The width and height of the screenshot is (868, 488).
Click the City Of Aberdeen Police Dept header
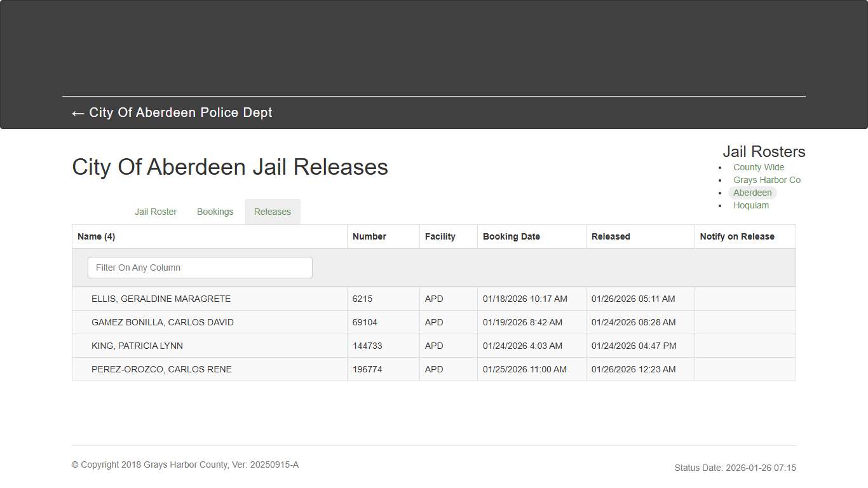click(x=181, y=112)
